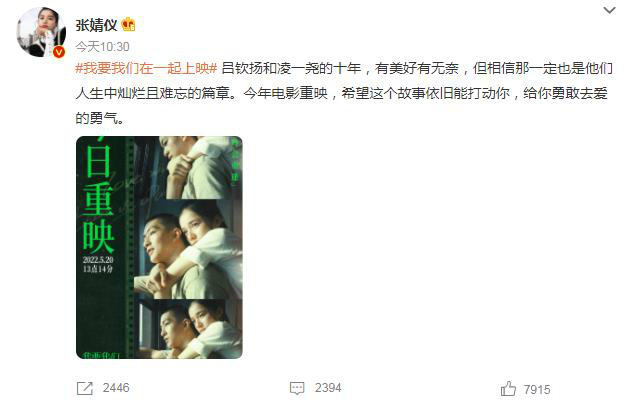Click the repost count 2446
Screen dimensions: 636x405
coord(116,388)
